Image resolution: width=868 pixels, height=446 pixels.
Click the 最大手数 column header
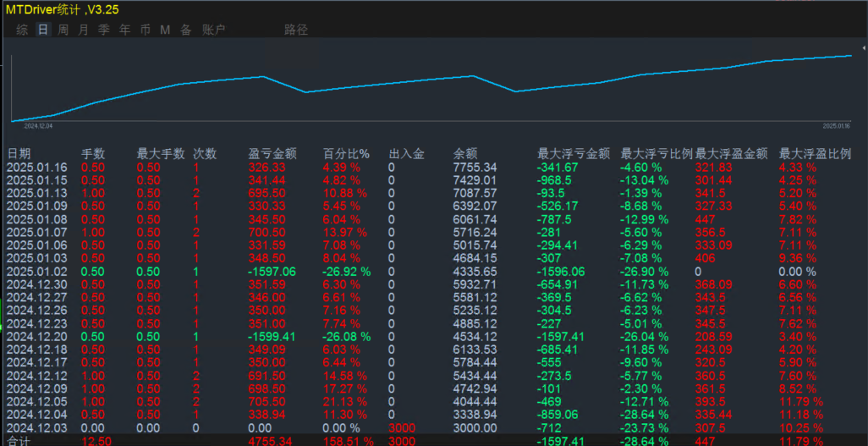click(161, 153)
